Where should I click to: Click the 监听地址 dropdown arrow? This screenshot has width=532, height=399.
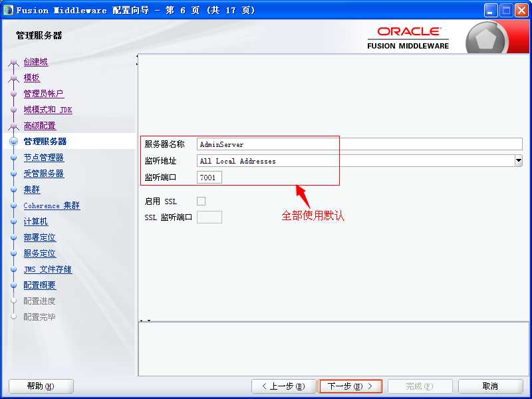[x=519, y=161]
